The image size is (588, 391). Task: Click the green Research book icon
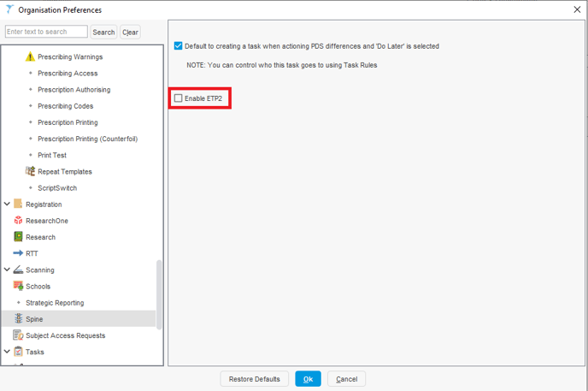point(18,237)
